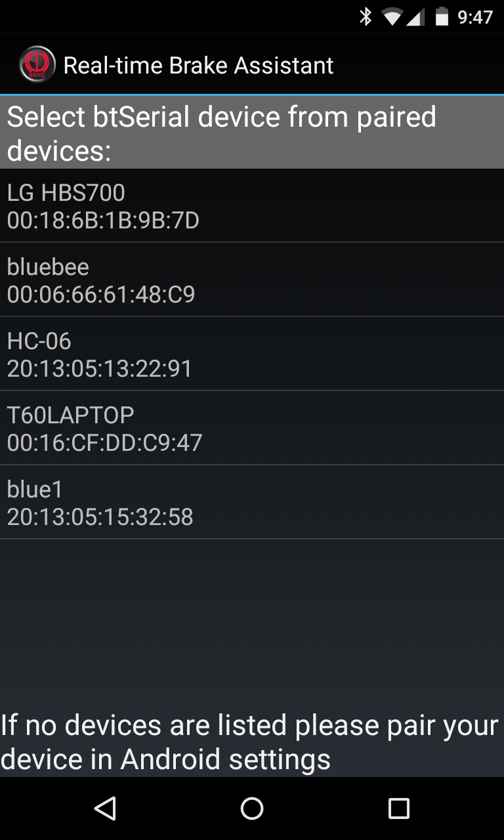Tap the Android home circle button
Screen dimensions: 504x840
pyautogui.click(x=252, y=808)
